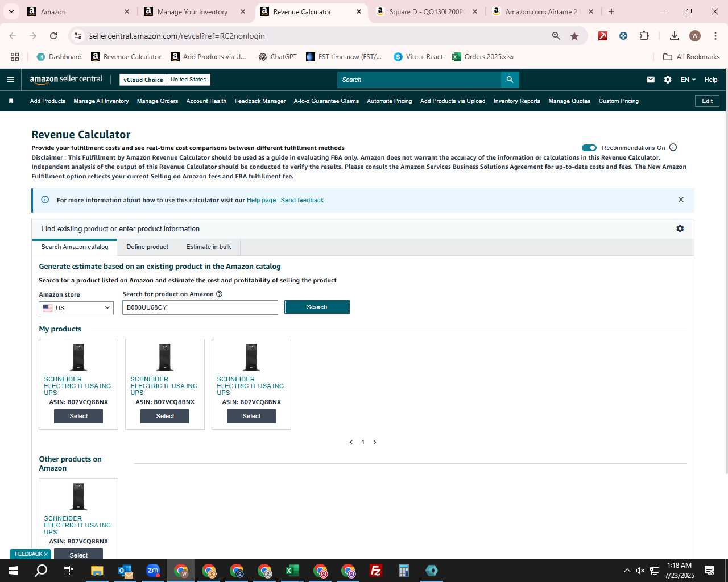The width and height of the screenshot is (728, 582).
Task: Open Outlook from the taskbar
Action: 125,571
